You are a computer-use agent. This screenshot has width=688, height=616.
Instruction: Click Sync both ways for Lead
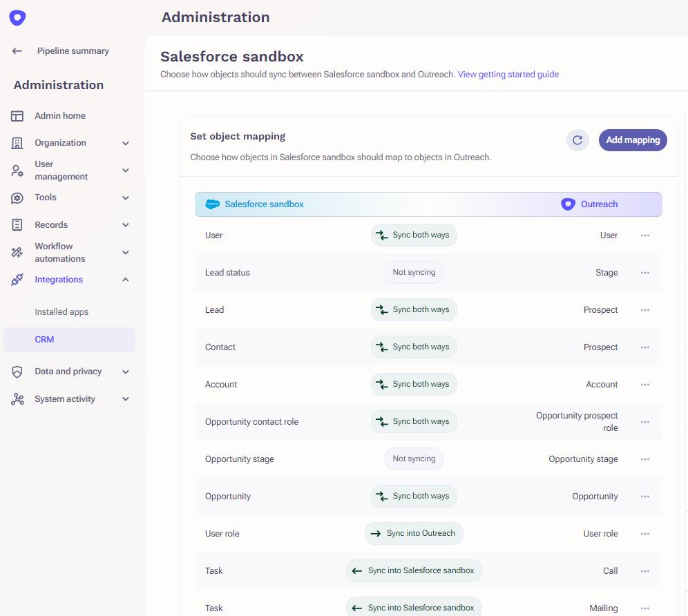coord(414,310)
